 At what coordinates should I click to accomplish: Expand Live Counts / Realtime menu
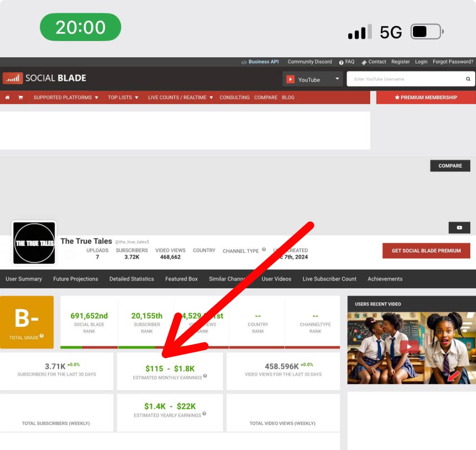[x=180, y=97]
